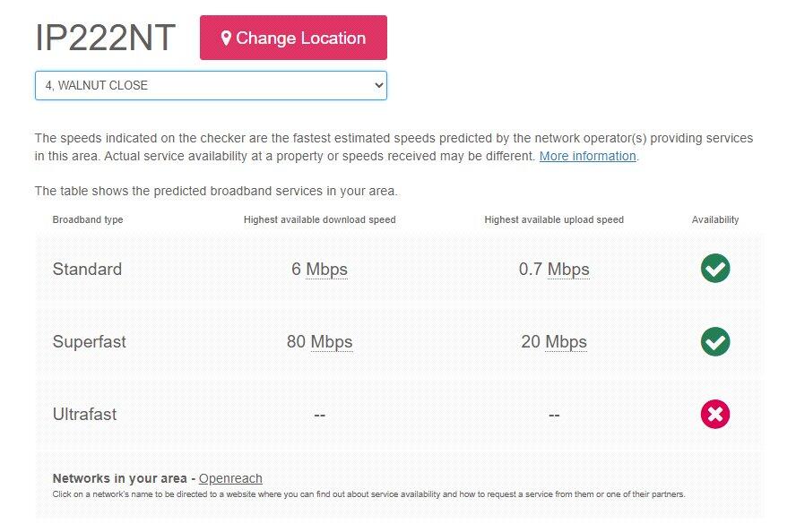Click the Availability column header
This screenshot has width=796, height=532.
715,219
